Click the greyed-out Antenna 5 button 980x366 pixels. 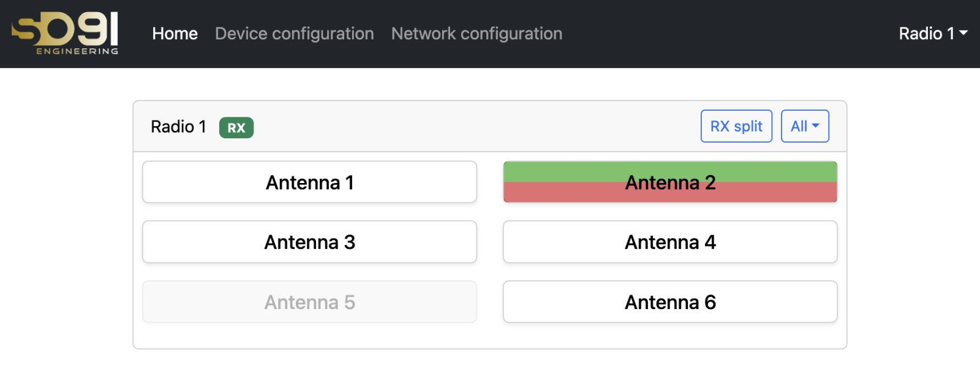[x=309, y=302]
